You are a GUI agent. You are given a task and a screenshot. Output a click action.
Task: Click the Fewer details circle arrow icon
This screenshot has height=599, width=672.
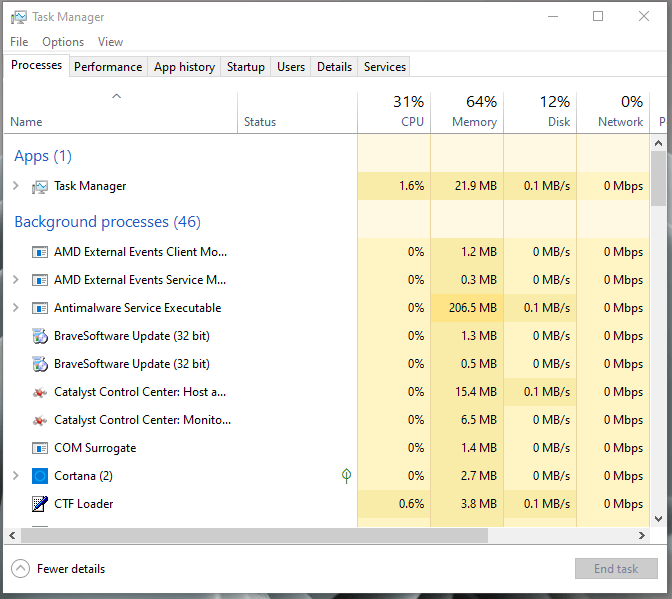click(x=21, y=569)
